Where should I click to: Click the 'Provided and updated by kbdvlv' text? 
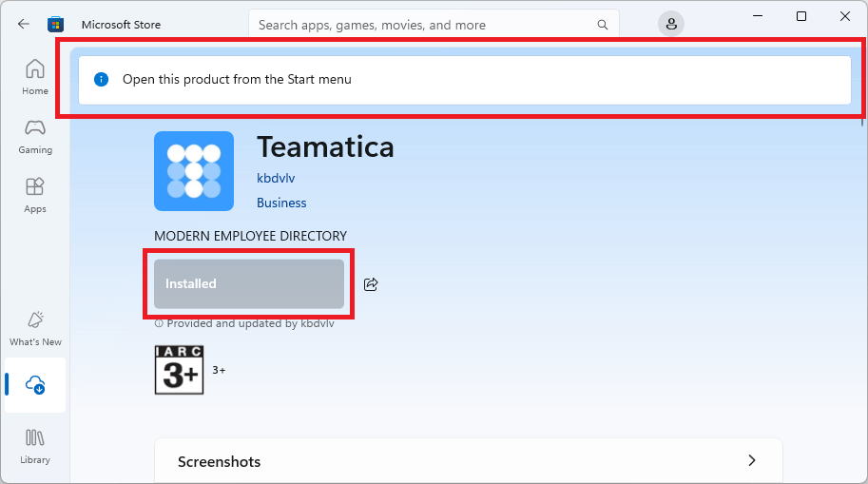click(x=250, y=323)
